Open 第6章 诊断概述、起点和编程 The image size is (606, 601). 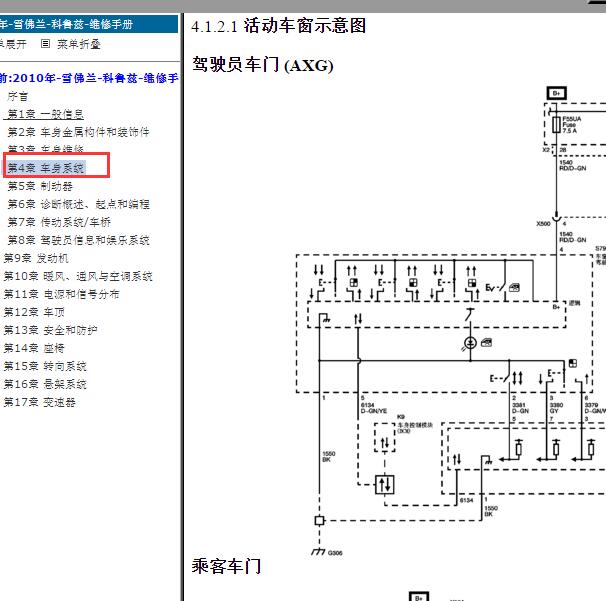[78, 204]
